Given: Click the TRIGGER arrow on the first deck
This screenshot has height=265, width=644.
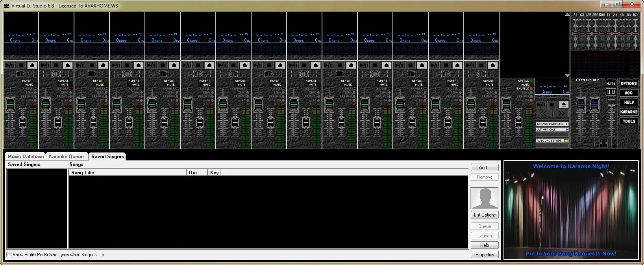Looking at the screenshot, I should 35,89.
